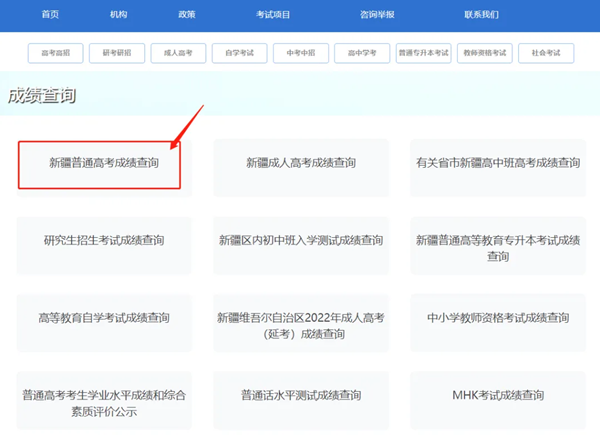Click 联系我们 in the top navigation
This screenshot has width=600, height=435.
[481, 15]
